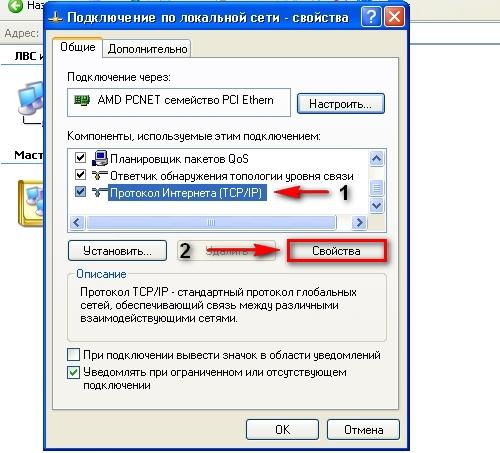
Task: Click the AMD PCNET network adapter icon
Action: pos(82,100)
